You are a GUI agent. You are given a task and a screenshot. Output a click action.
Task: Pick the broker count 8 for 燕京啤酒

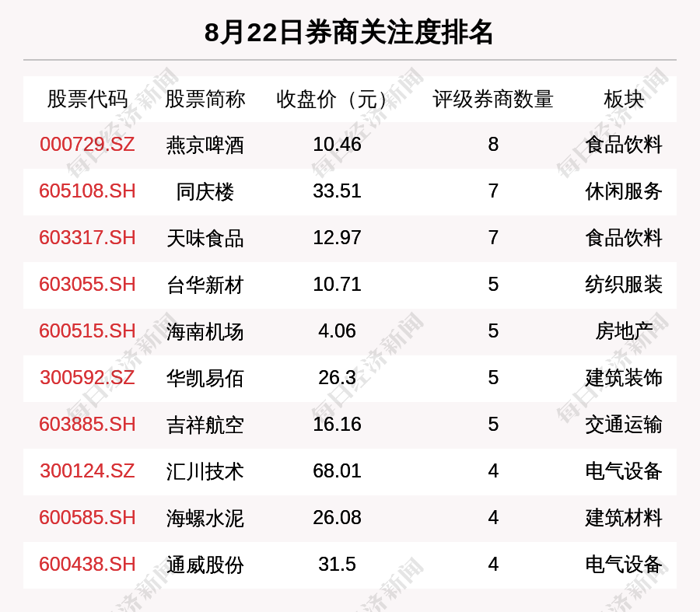click(x=493, y=145)
